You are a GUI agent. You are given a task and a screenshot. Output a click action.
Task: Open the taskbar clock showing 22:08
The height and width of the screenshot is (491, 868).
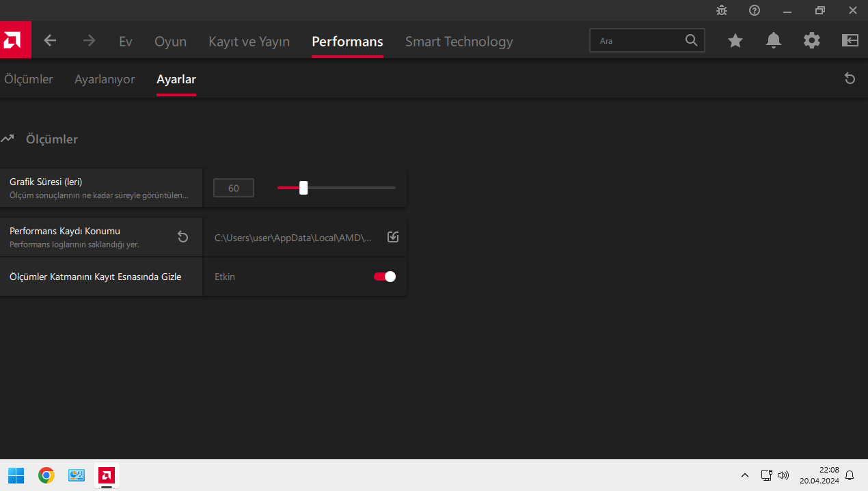(x=819, y=475)
